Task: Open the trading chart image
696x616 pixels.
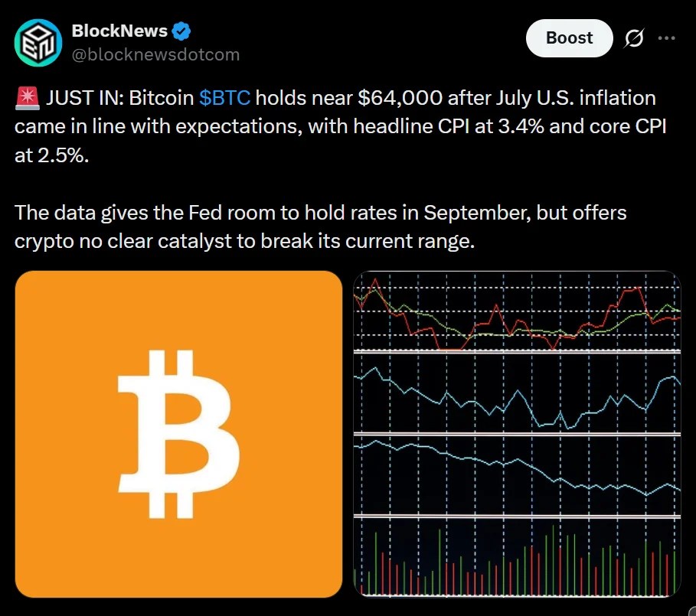Action: tap(517, 434)
